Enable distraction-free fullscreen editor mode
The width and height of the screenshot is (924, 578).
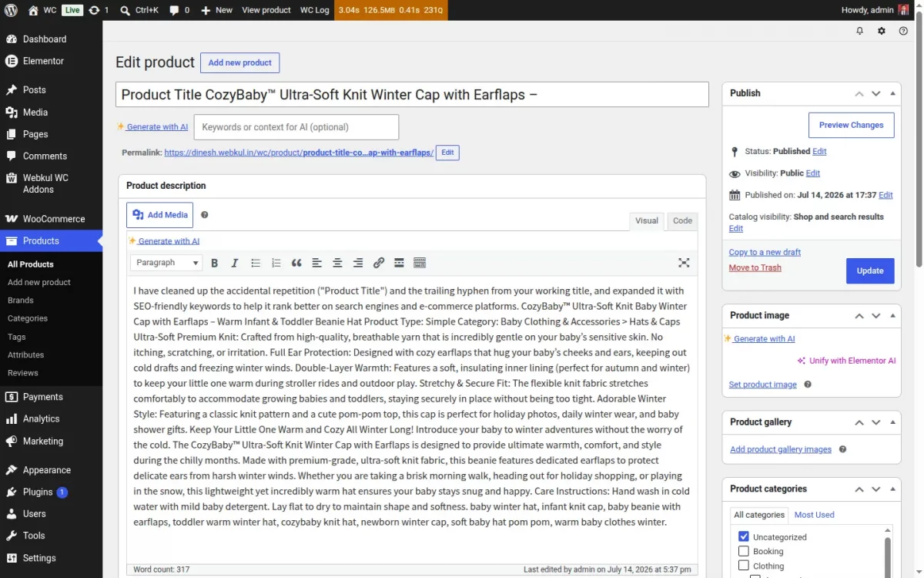[684, 263]
